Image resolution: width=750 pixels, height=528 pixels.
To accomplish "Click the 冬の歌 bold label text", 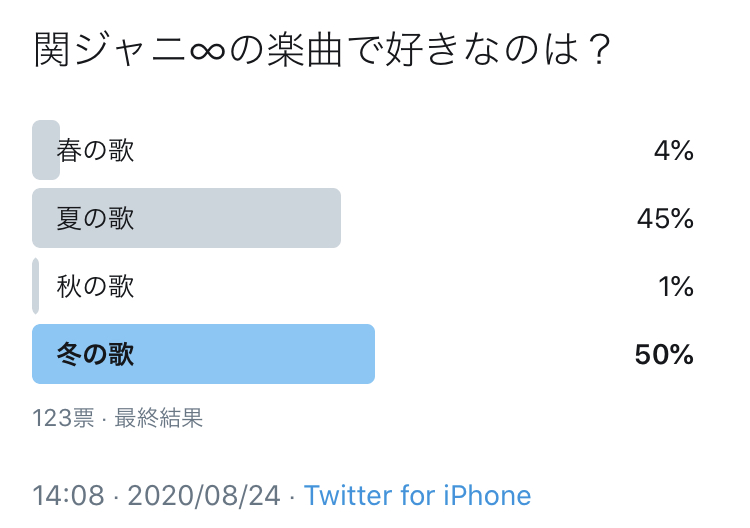I will click(95, 354).
